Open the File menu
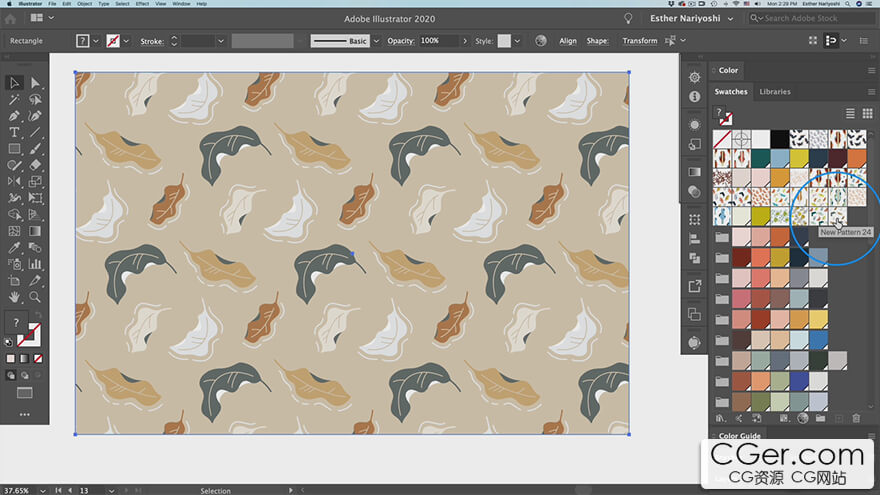 pos(52,3)
